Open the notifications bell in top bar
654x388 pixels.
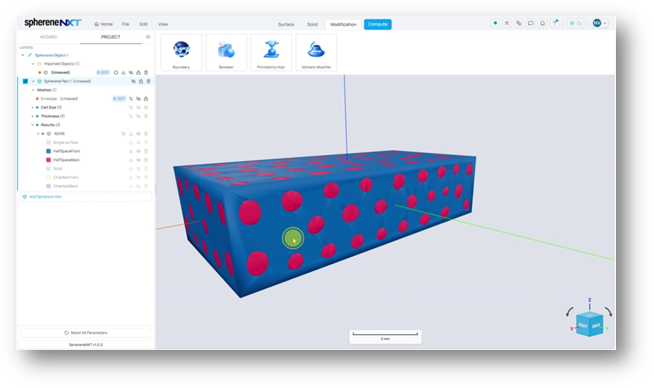[542, 23]
